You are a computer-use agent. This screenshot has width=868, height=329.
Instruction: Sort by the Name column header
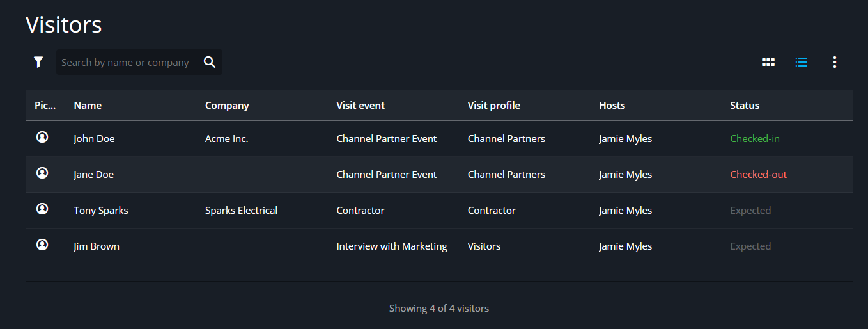click(x=88, y=106)
